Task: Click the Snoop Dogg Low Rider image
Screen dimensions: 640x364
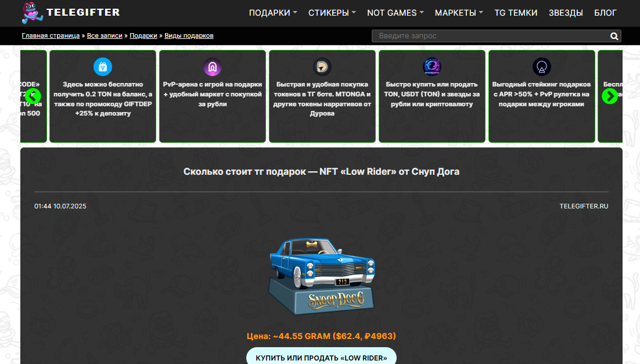Action: [321, 276]
